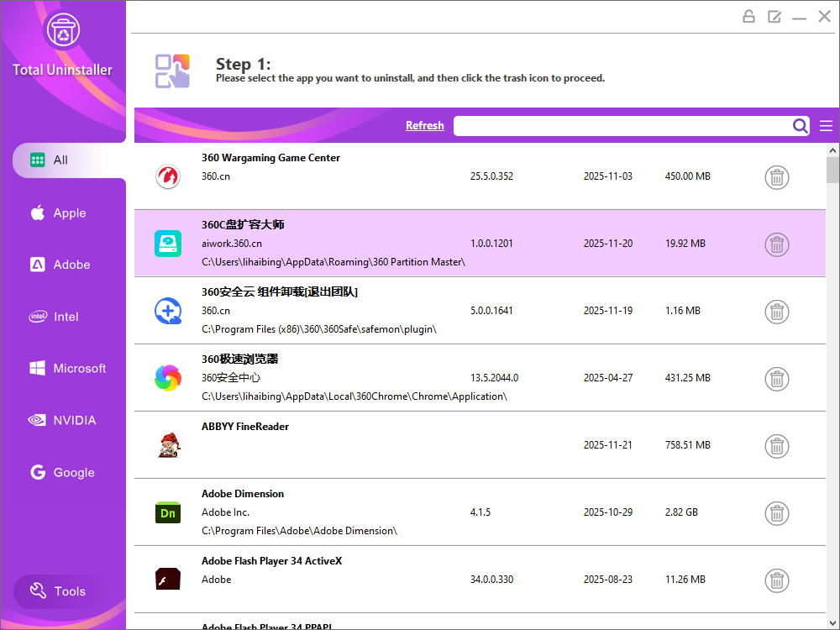Screen dimensions: 840x630
Task: Click trash icon for Flash Player 34 ActiveX
Action: pyautogui.click(x=777, y=580)
